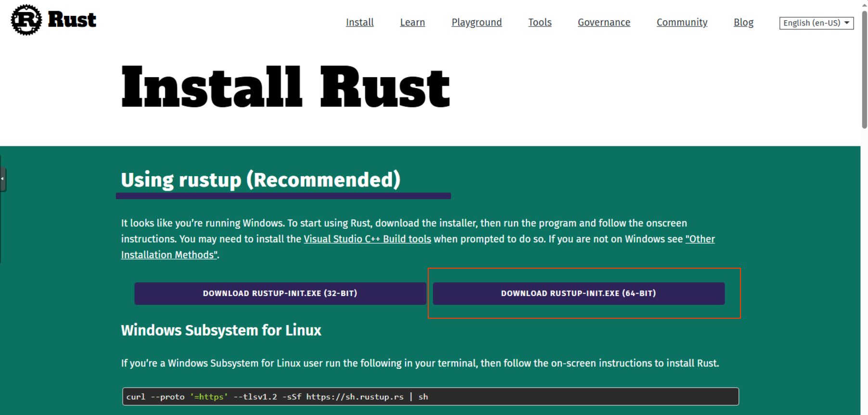The image size is (868, 415).
Task: Click the Rust gear logo icon
Action: click(x=26, y=20)
